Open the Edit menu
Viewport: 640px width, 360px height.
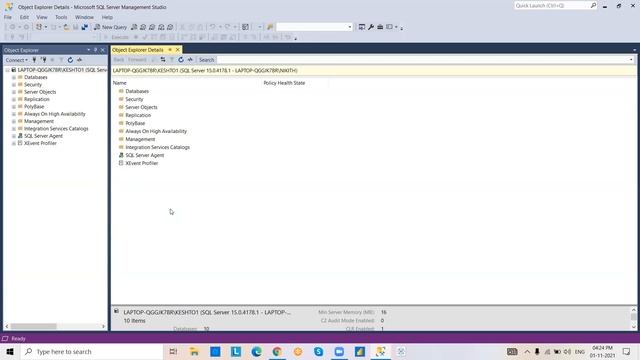tap(24, 17)
